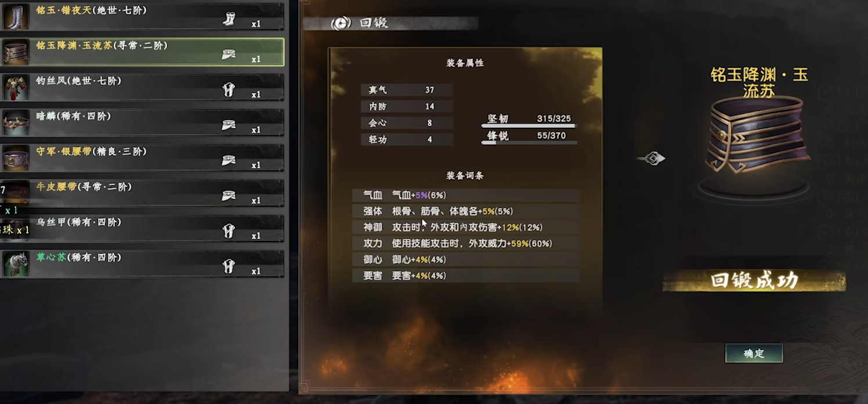The height and width of the screenshot is (404, 868).
Task: Pick the 乌丝甲 armor entry
Action: pos(142,229)
